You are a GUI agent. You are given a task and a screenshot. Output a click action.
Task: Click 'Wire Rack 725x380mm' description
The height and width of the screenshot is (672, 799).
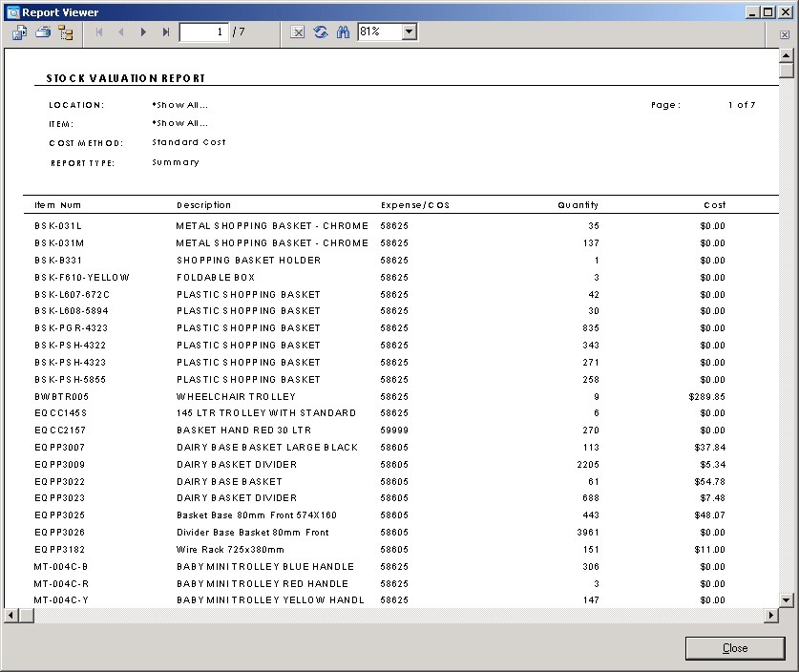(x=230, y=550)
